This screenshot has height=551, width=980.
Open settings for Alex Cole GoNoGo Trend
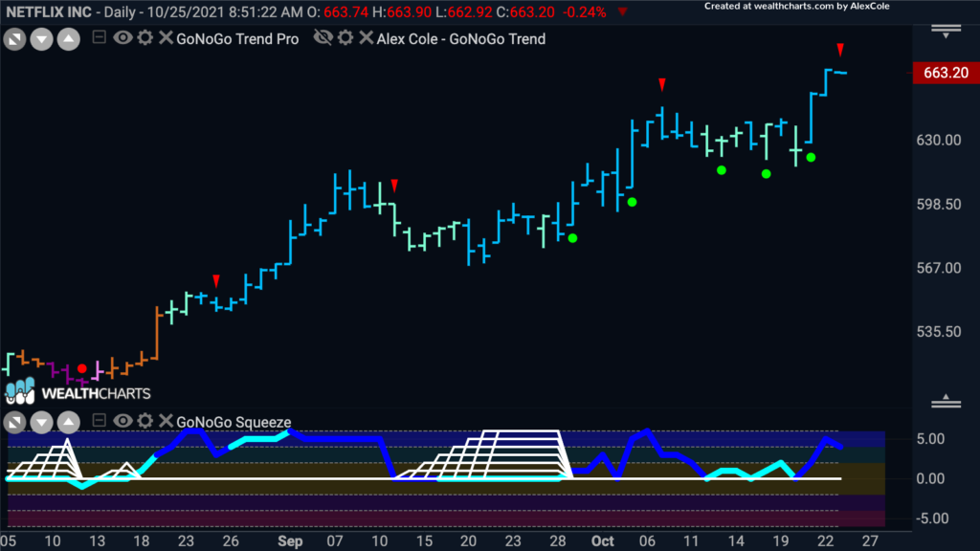(345, 37)
